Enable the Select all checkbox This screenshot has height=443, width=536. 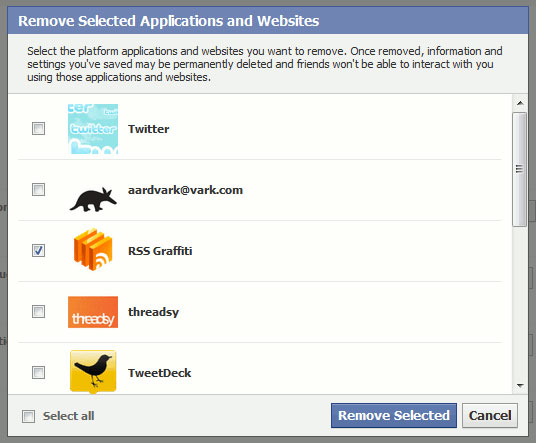[x=28, y=416]
